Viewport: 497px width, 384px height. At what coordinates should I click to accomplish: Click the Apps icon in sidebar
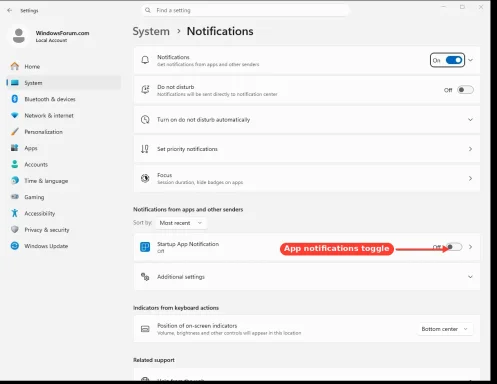click(15, 148)
